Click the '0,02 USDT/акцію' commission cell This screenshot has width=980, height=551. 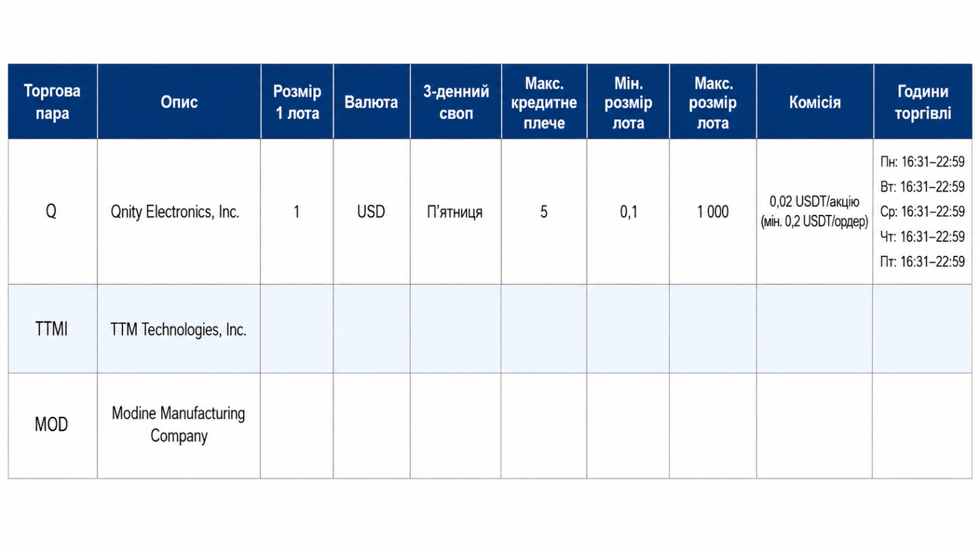pyautogui.click(x=815, y=212)
